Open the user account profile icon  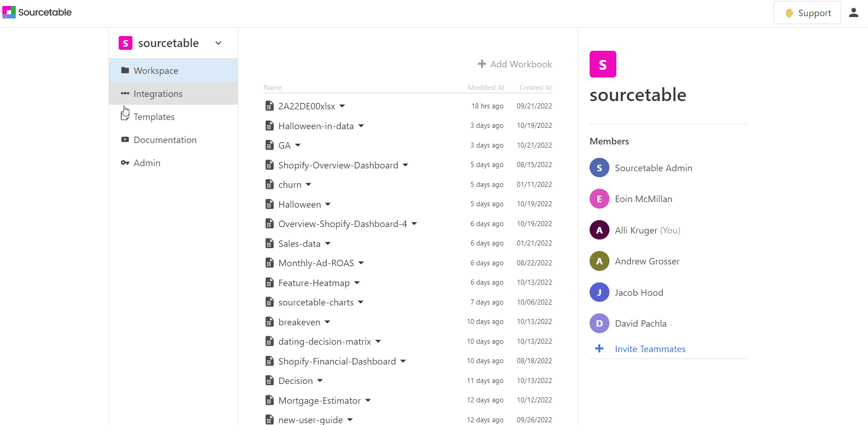click(854, 13)
